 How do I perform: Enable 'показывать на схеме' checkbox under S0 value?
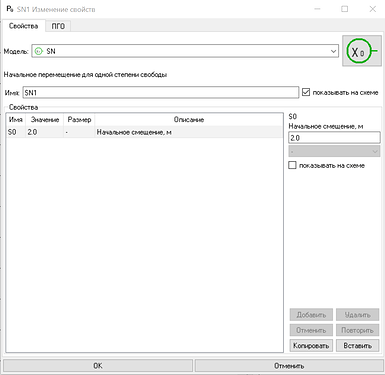coord(292,165)
